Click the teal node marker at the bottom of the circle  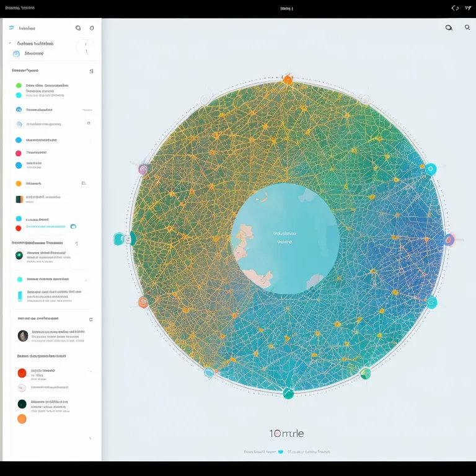(x=288, y=393)
